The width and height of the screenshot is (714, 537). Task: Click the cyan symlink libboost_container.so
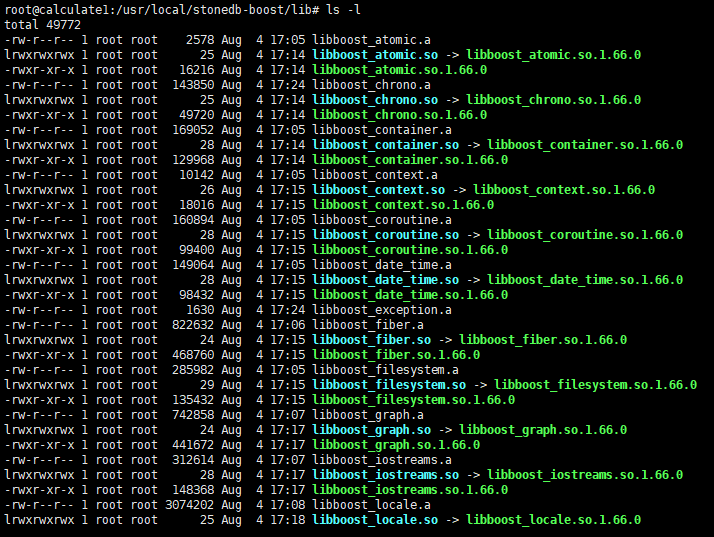[385, 145]
